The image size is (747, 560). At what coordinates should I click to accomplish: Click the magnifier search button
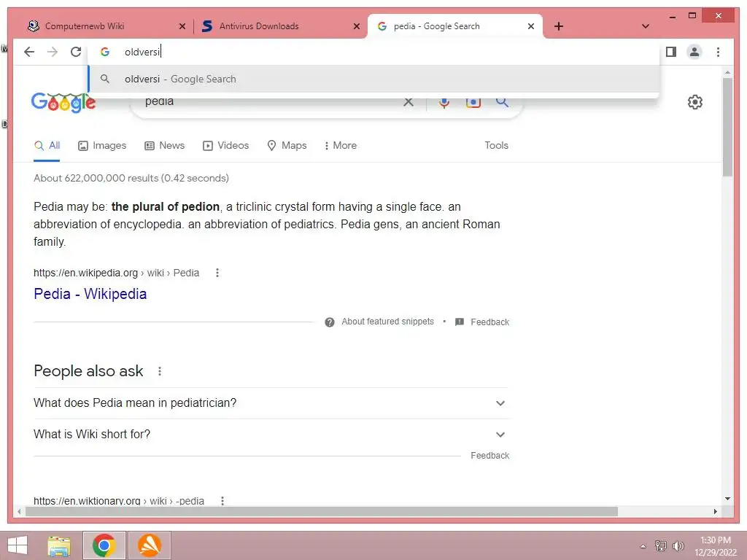[502, 101]
